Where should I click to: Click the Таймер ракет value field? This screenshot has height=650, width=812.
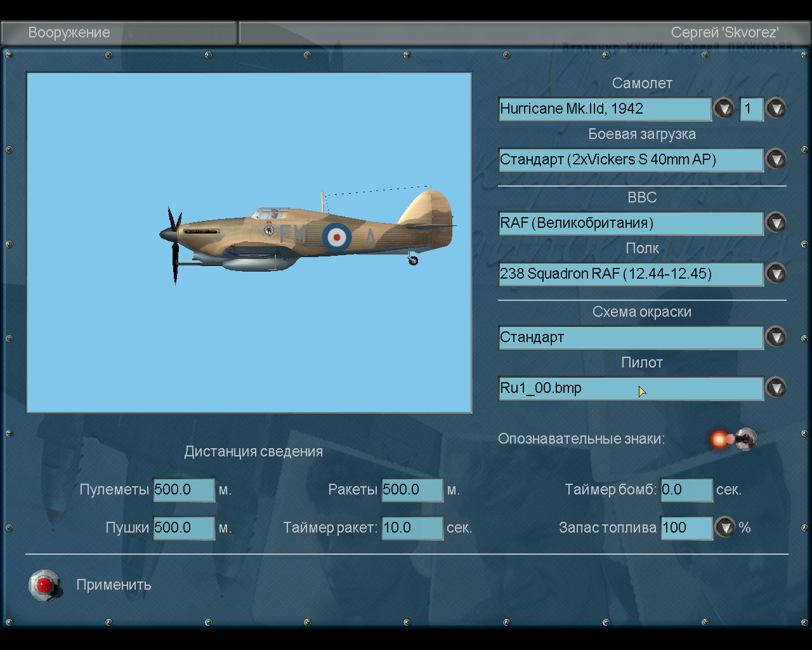[x=412, y=527]
